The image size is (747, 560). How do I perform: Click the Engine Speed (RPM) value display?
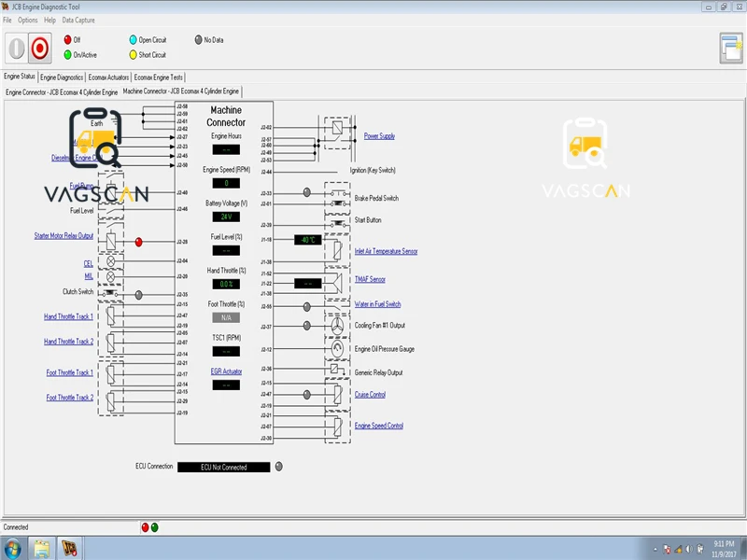[226, 183]
